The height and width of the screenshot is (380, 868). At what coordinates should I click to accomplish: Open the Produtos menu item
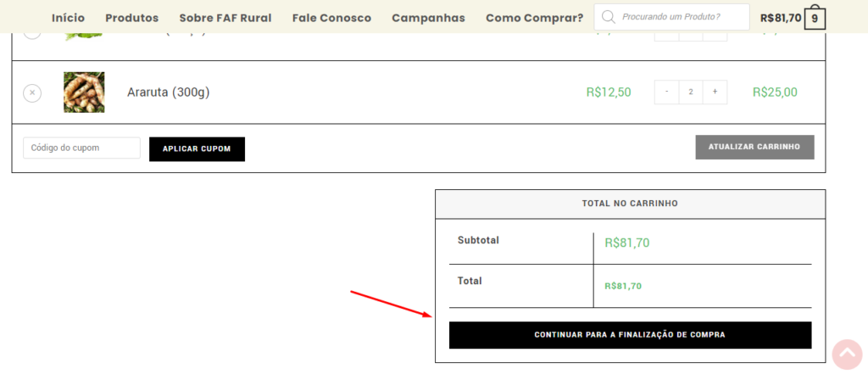131,18
